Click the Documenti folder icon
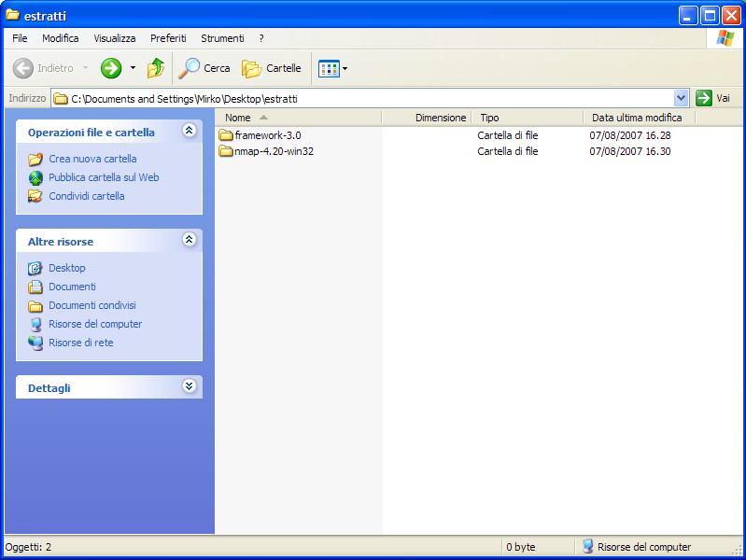 click(35, 287)
